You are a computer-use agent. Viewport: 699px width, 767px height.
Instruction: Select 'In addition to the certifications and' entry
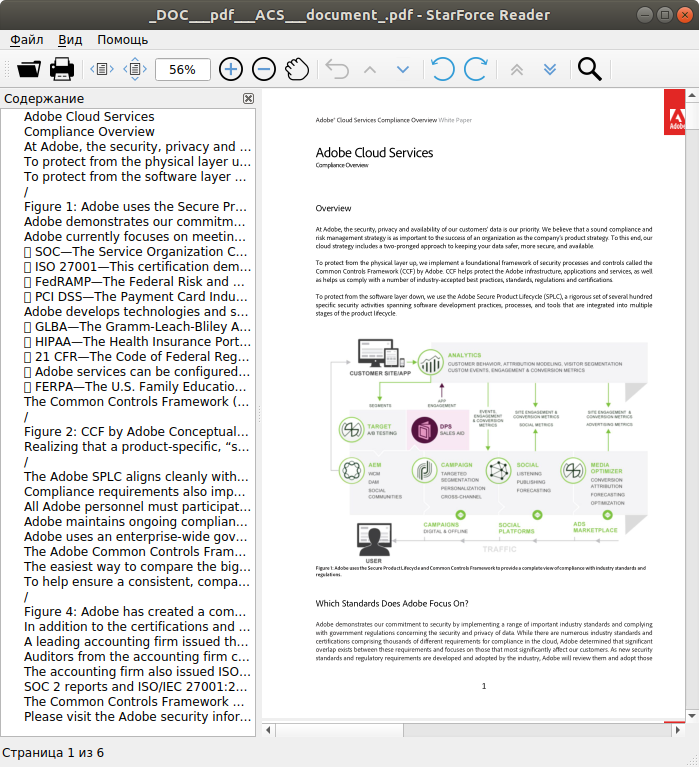[137, 627]
